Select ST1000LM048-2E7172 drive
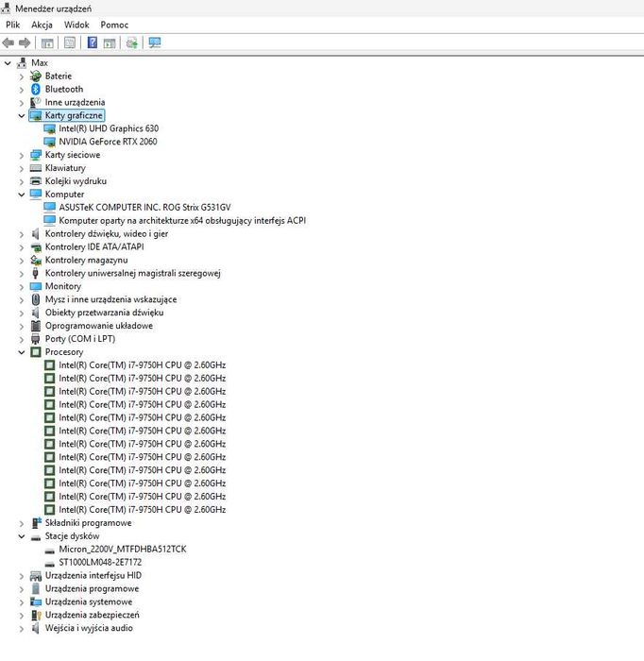The height and width of the screenshot is (661, 644). point(100,562)
